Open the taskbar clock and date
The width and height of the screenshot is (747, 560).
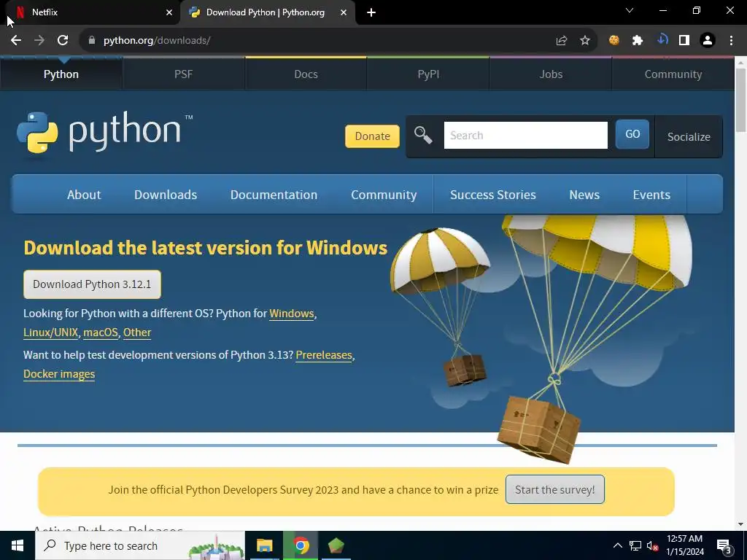click(684, 545)
